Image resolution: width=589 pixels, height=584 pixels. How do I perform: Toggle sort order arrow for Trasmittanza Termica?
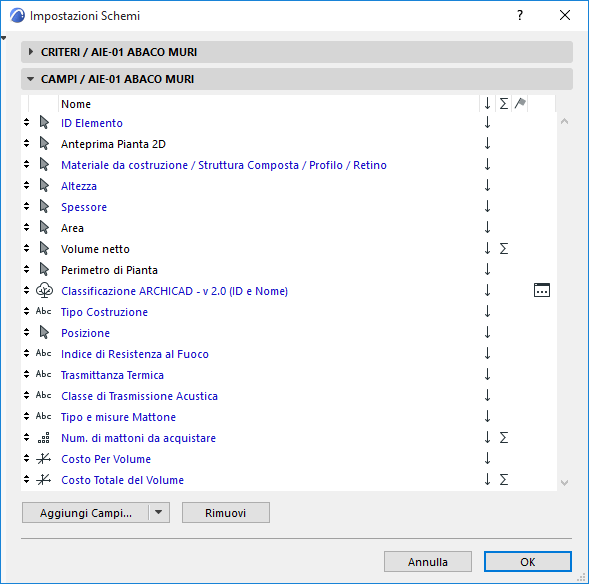[487, 374]
